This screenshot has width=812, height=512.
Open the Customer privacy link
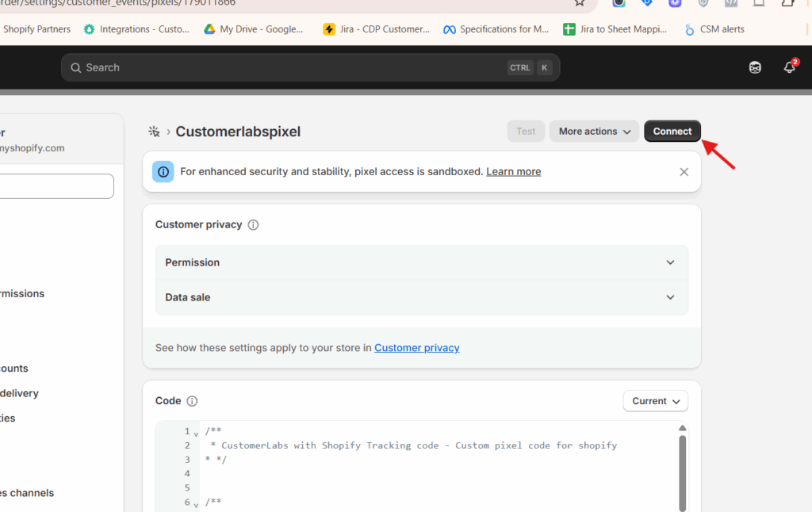417,348
